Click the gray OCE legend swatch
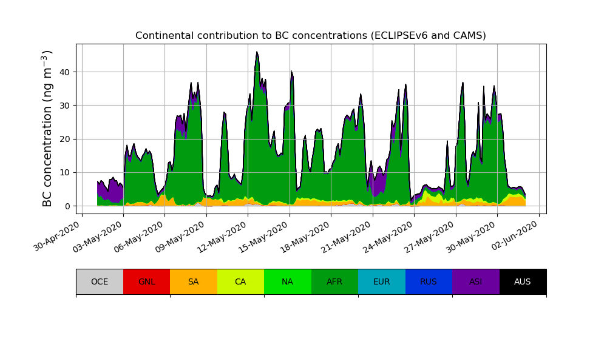Viewport: 607px width, 364px height. click(100, 281)
